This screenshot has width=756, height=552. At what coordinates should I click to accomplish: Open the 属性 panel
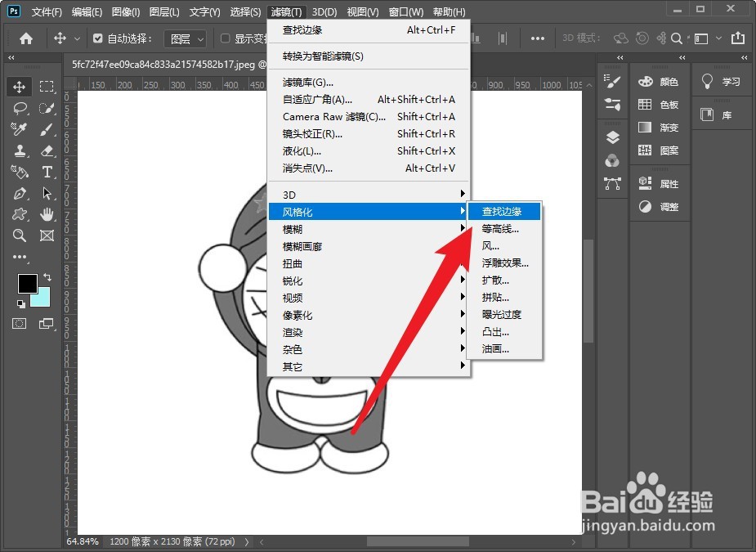pos(659,183)
